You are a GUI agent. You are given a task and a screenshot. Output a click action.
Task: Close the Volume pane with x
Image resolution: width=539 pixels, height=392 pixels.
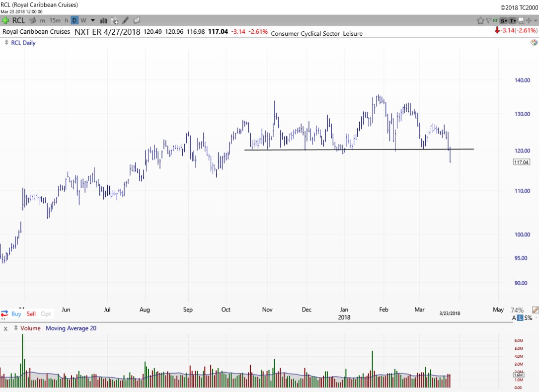tap(5, 328)
